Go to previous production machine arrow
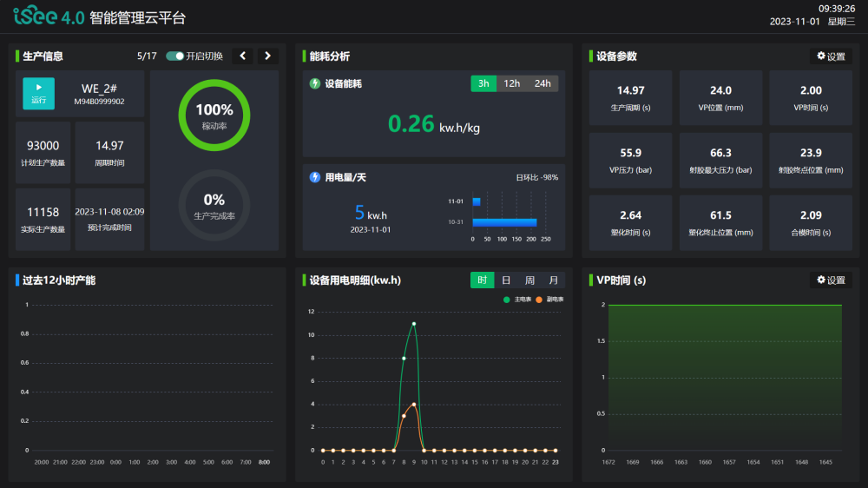 pyautogui.click(x=242, y=56)
